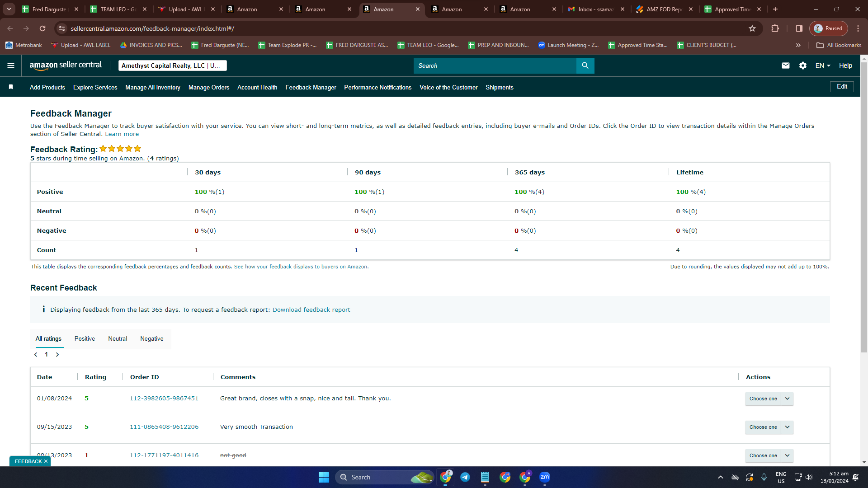
Task: Show more bookmarks with the double-arrow
Action: (x=798, y=45)
